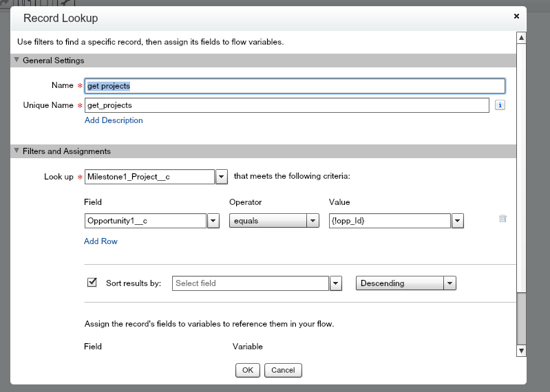Open the Descending sort order dropdown
Screen dimensions: 550x392
(x=450, y=283)
